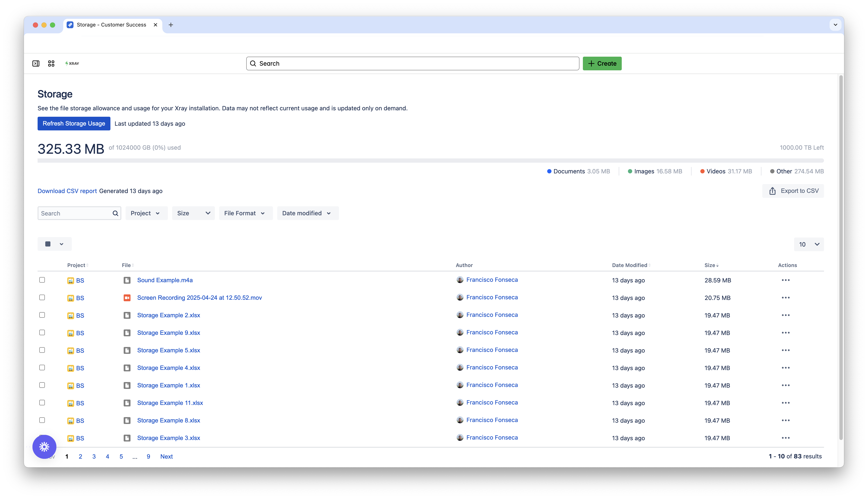Focus the top global Search field
Image resolution: width=868 pixels, height=499 pixels.
(x=412, y=63)
